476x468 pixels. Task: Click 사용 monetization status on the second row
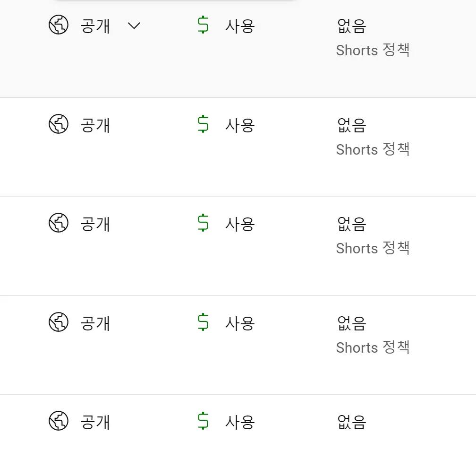tap(239, 125)
